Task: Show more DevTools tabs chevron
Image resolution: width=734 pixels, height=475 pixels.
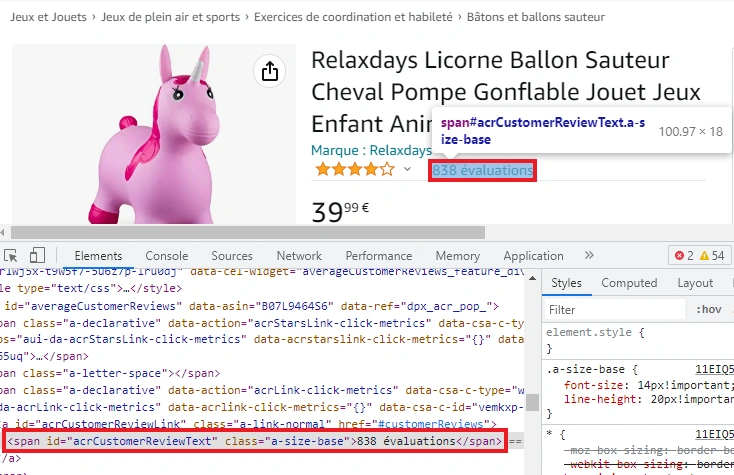Action: tap(589, 255)
